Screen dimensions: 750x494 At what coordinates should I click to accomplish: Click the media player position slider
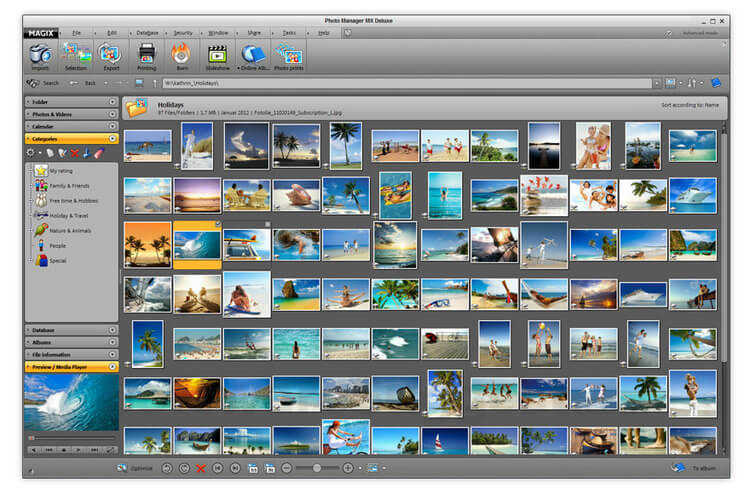tap(72, 438)
